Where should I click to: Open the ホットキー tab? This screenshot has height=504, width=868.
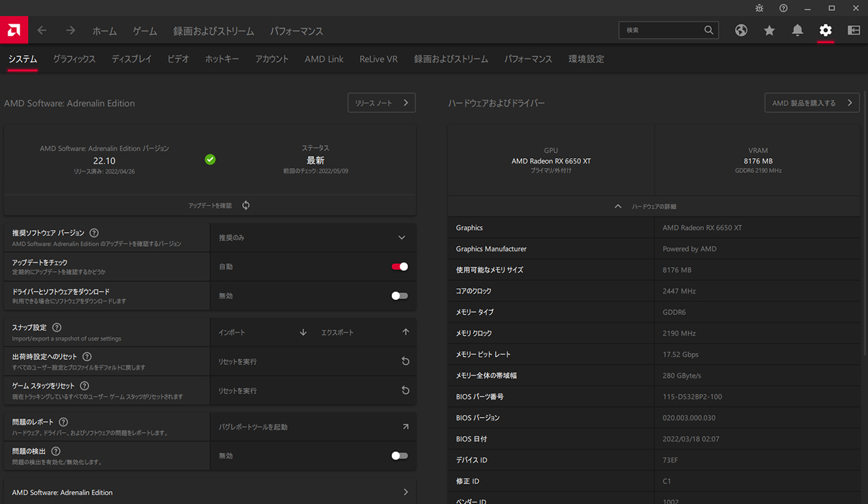(222, 59)
